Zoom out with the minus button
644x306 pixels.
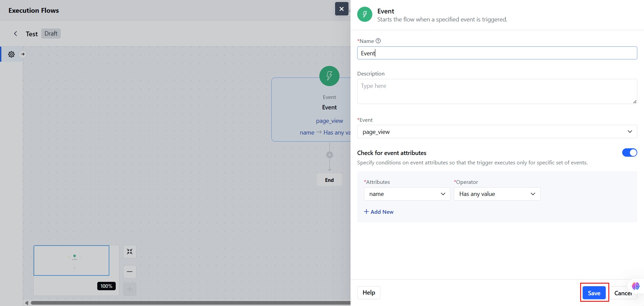pos(130,271)
